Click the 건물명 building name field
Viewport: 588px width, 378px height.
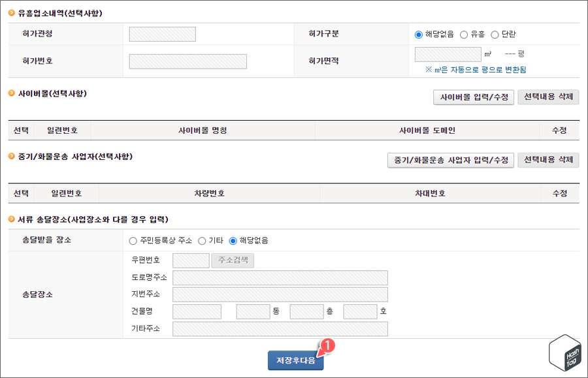point(197,311)
